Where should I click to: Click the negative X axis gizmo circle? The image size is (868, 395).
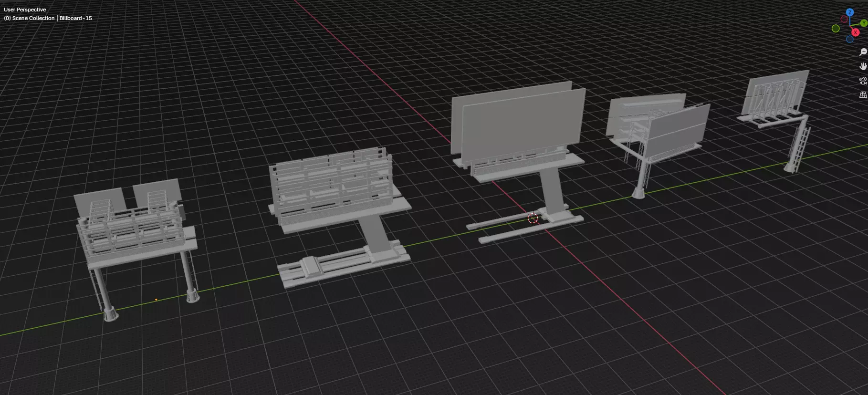844,19
